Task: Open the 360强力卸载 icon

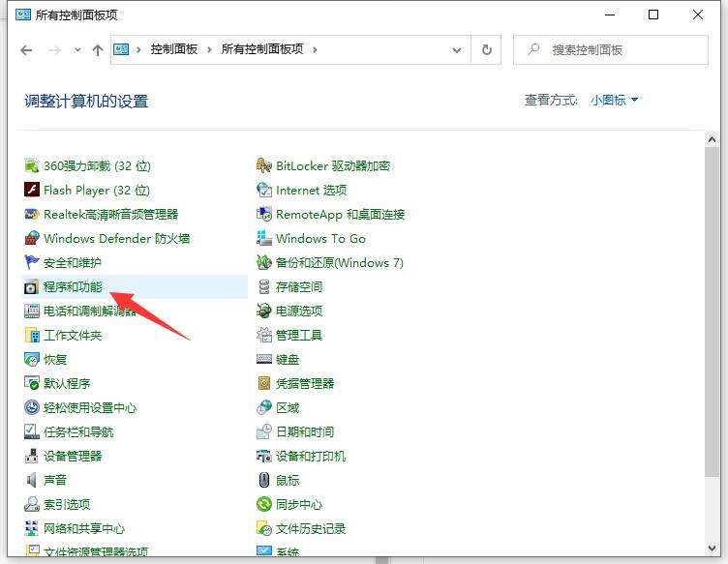Action: (x=32, y=165)
